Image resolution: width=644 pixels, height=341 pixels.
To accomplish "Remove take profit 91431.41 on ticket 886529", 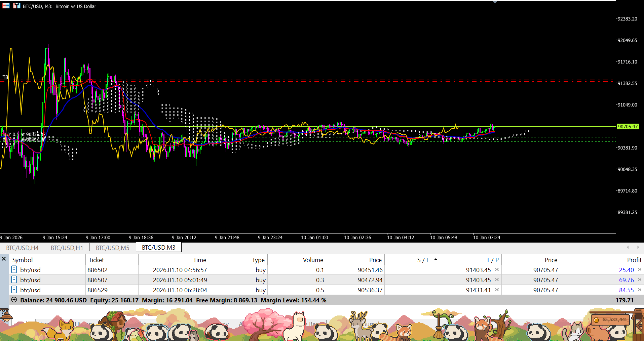I will [497, 290].
